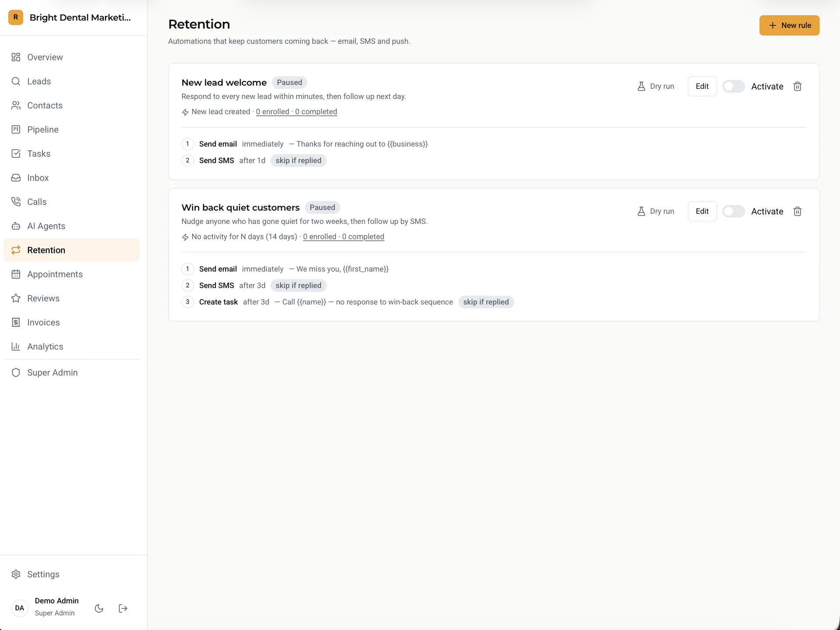Click 'Create task after 3d' step
Screen dimensions: 840x630
click(x=234, y=302)
